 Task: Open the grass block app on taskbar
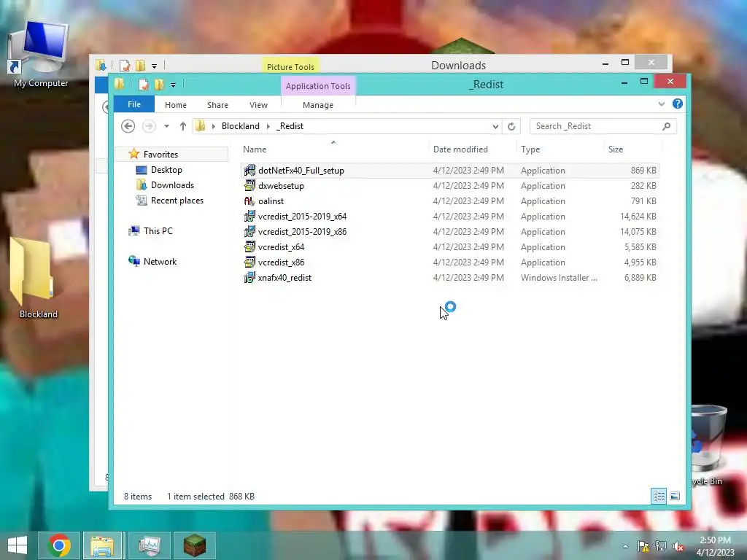pos(194,545)
